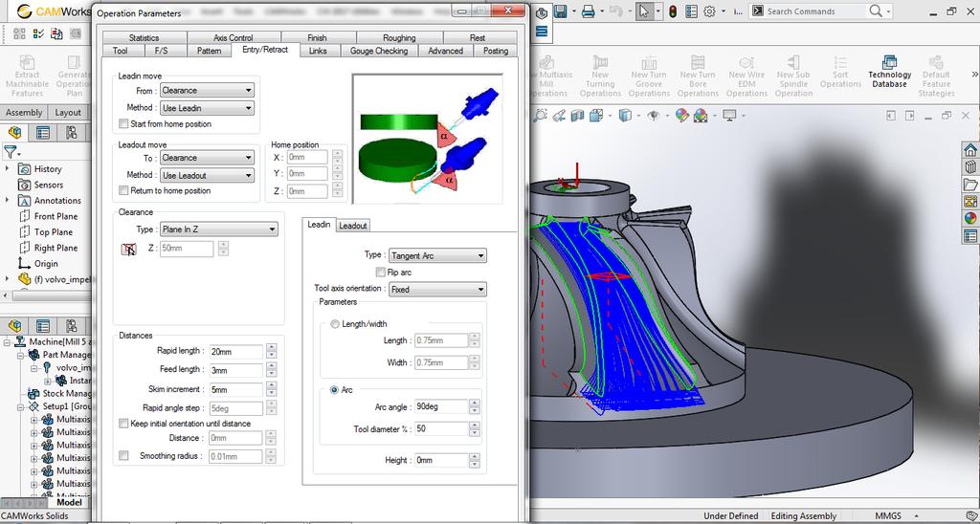The width and height of the screenshot is (980, 524).
Task: Enable Start from home position checkbox
Action: (x=123, y=123)
